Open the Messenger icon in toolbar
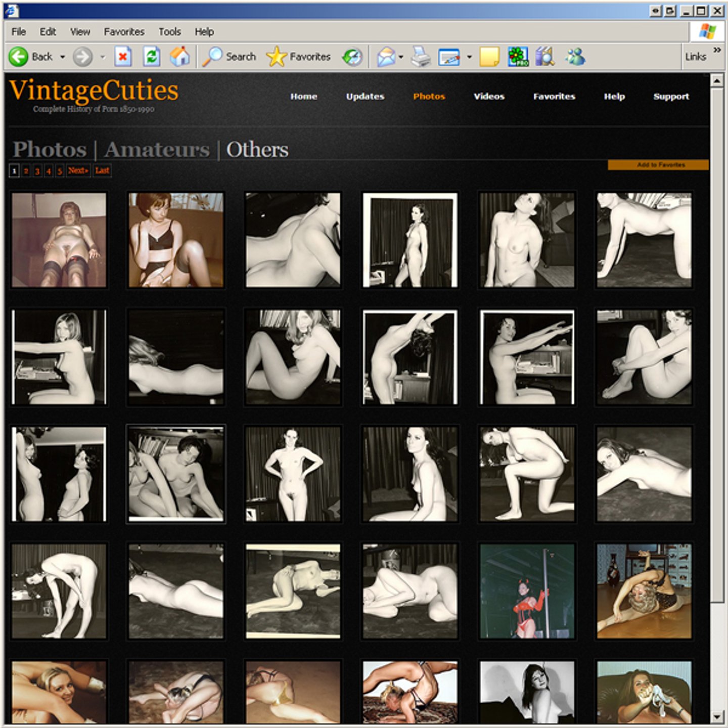 tap(575, 57)
